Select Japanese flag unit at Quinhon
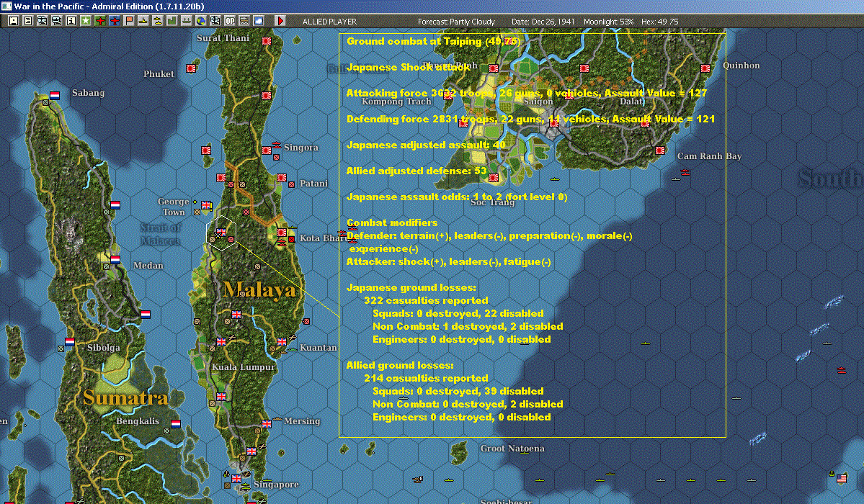 705,68
